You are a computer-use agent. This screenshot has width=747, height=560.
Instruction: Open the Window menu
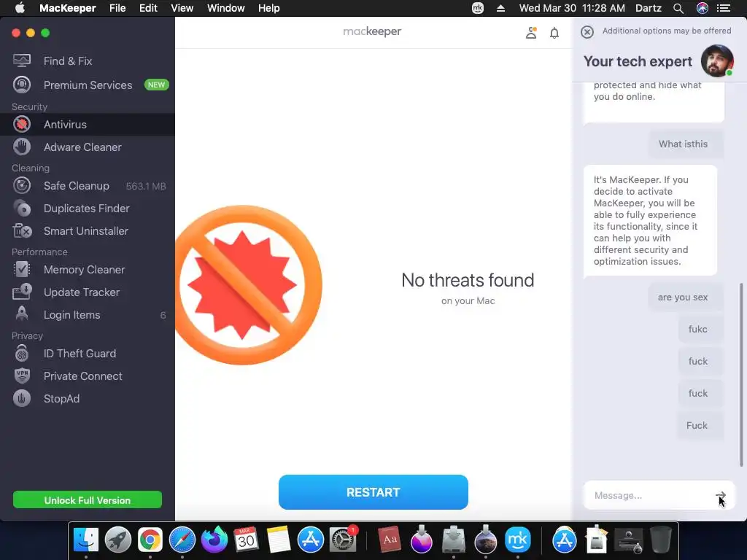pos(226,8)
